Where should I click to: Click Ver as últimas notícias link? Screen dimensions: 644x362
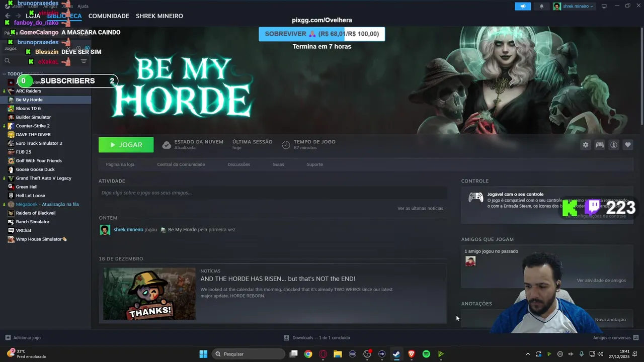pyautogui.click(x=420, y=208)
